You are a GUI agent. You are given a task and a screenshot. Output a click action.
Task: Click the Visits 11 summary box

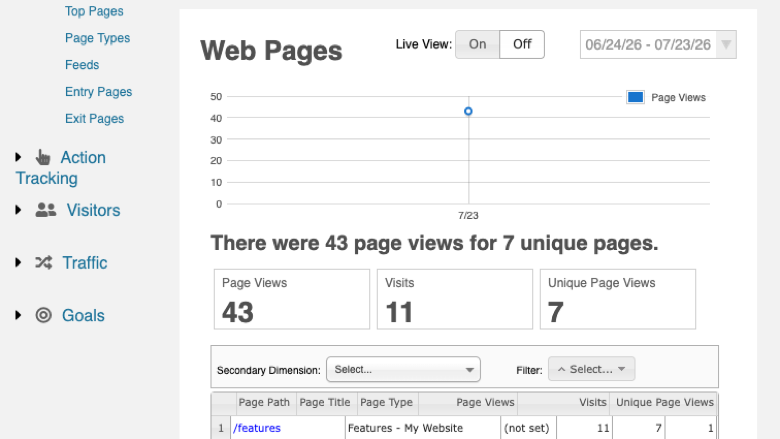tap(455, 299)
